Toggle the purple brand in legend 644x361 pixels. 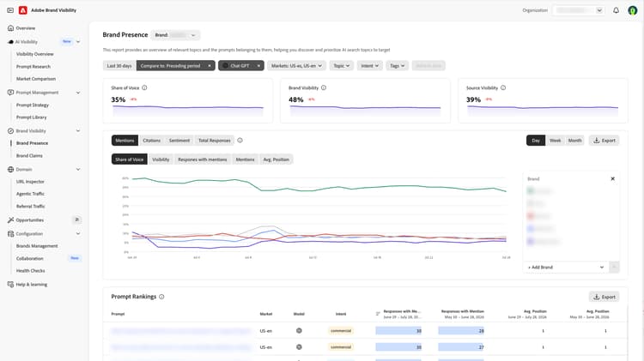coord(531,242)
